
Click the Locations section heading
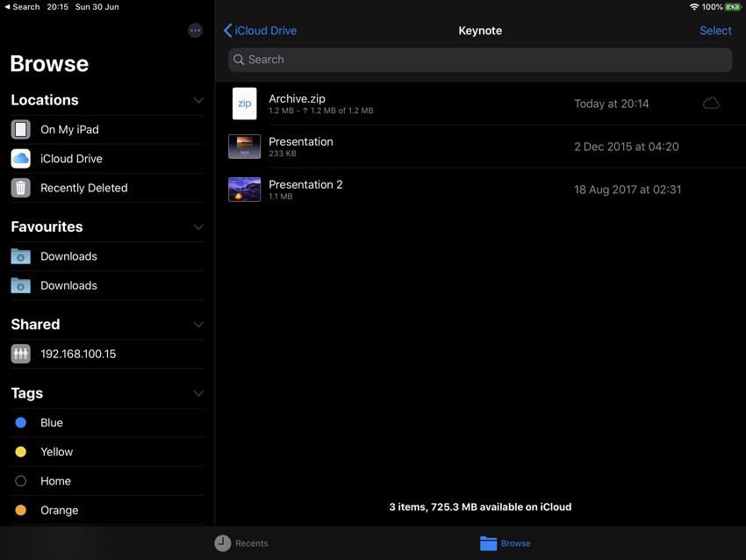[45, 100]
